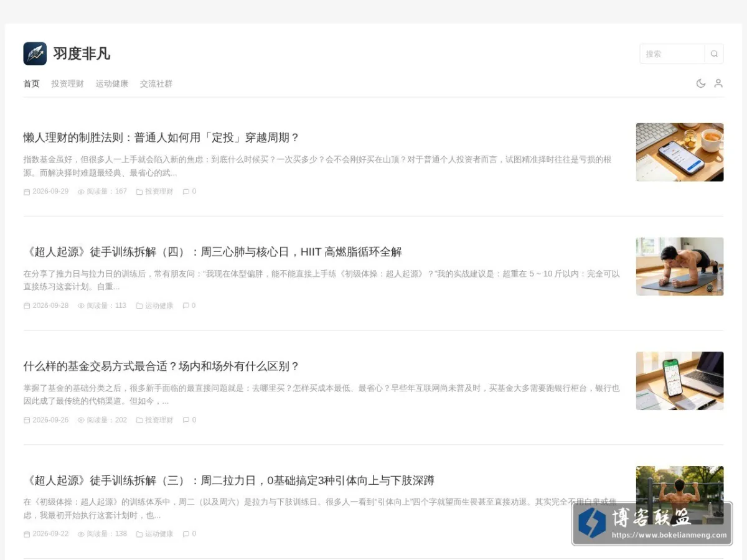Click the comment icon in the 2026-09-22 post row
747x560 pixels.
pyautogui.click(x=186, y=534)
